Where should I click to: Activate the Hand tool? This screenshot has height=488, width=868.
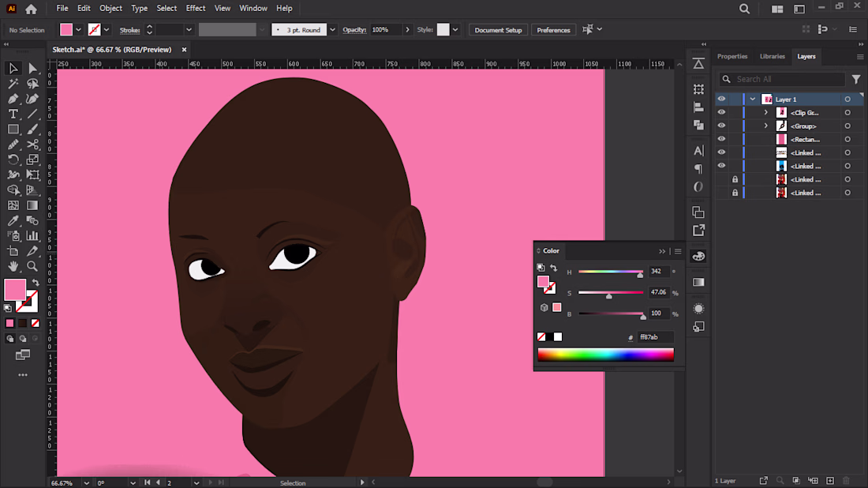tap(13, 266)
